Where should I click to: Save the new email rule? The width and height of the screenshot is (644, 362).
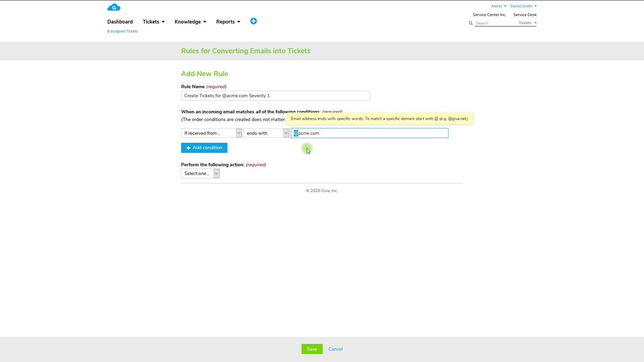[x=312, y=349]
